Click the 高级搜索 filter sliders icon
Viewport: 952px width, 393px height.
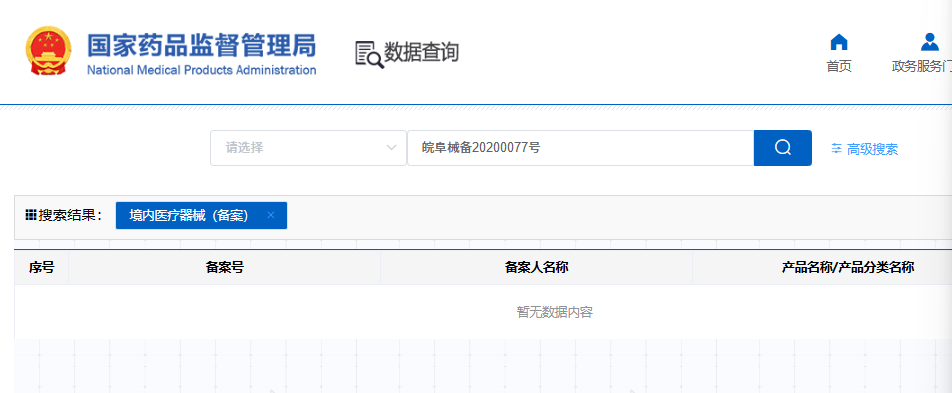click(x=837, y=148)
